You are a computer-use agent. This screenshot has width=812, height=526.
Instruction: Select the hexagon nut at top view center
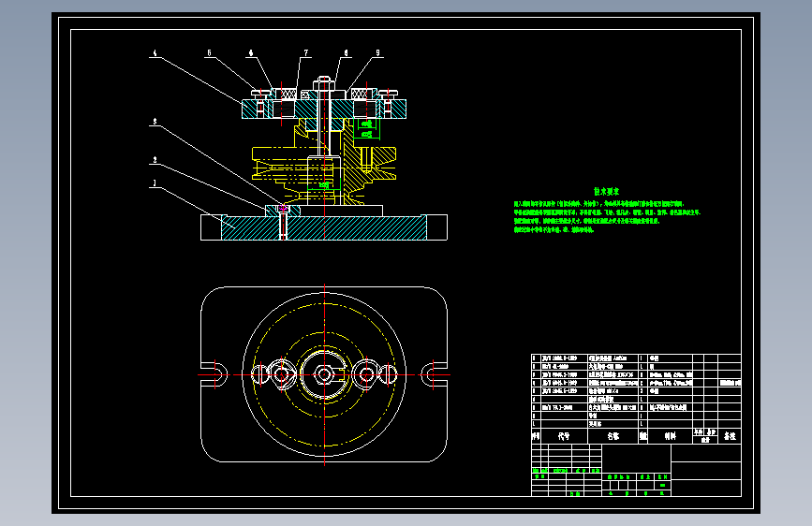[x=325, y=374]
